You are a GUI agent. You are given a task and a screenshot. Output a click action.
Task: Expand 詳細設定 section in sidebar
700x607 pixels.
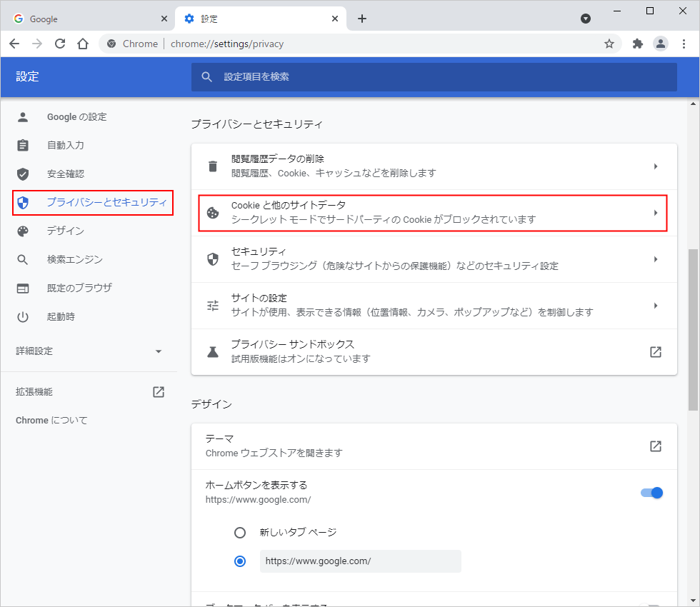point(89,351)
